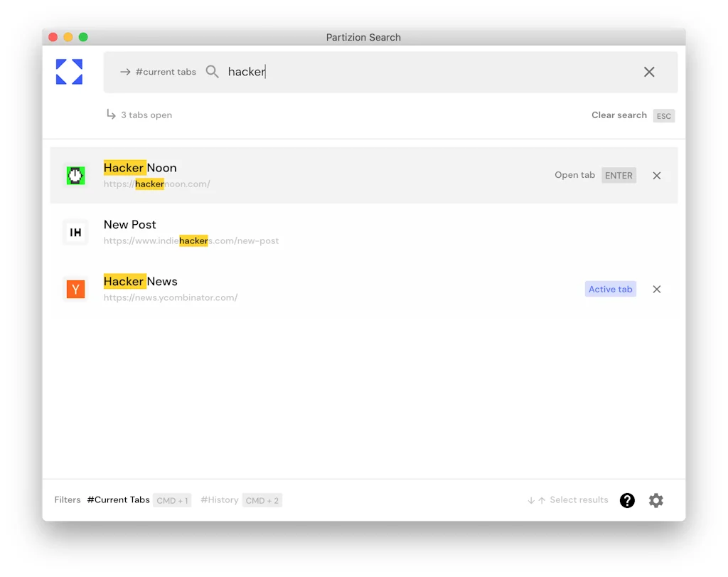
Task: Click the news.ycombinator.com URL
Action: click(171, 297)
